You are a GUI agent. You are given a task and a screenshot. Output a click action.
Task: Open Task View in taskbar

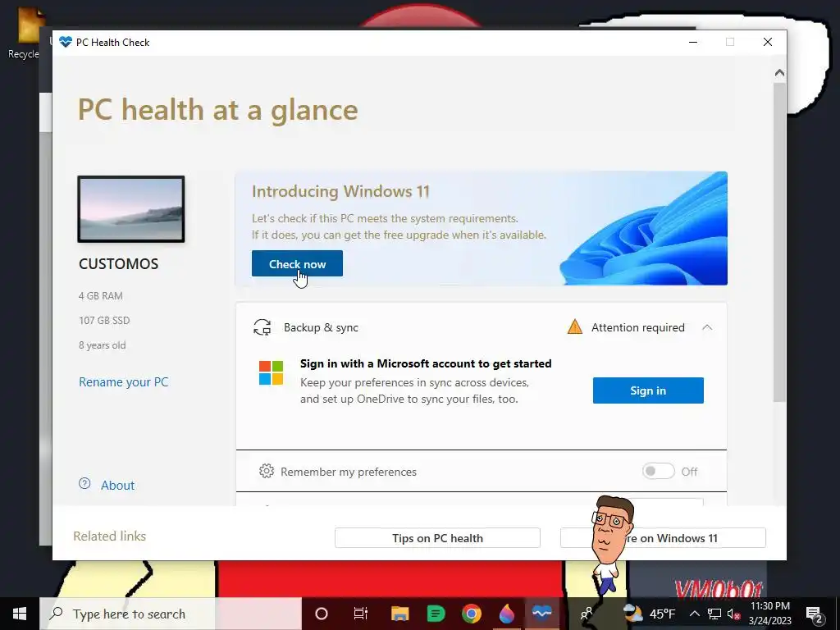pyautogui.click(x=361, y=614)
